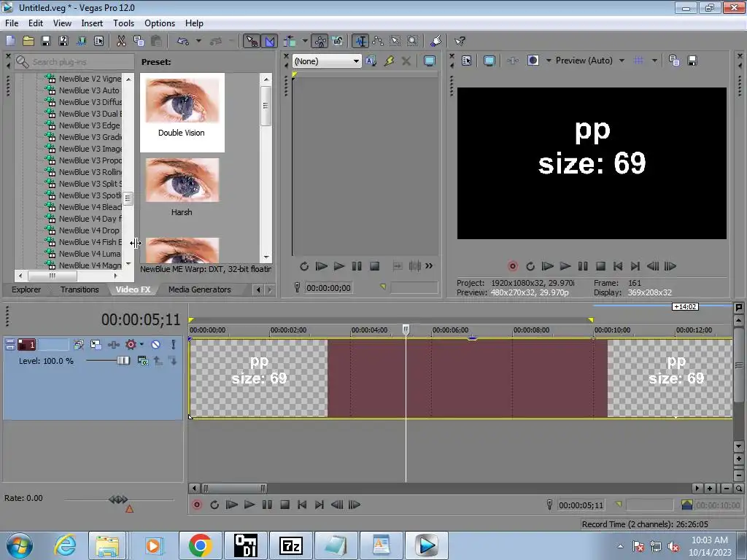Toggle loop playback on timeline transport

214,505
